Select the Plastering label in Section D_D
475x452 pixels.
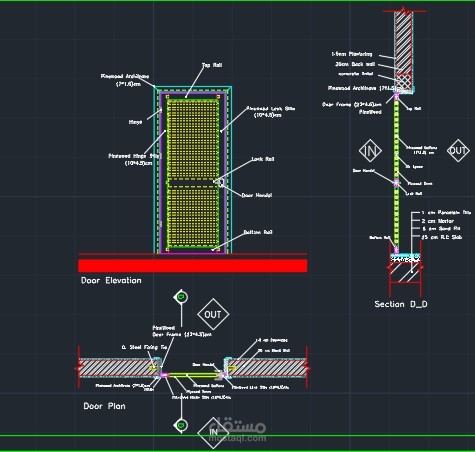(x=352, y=54)
